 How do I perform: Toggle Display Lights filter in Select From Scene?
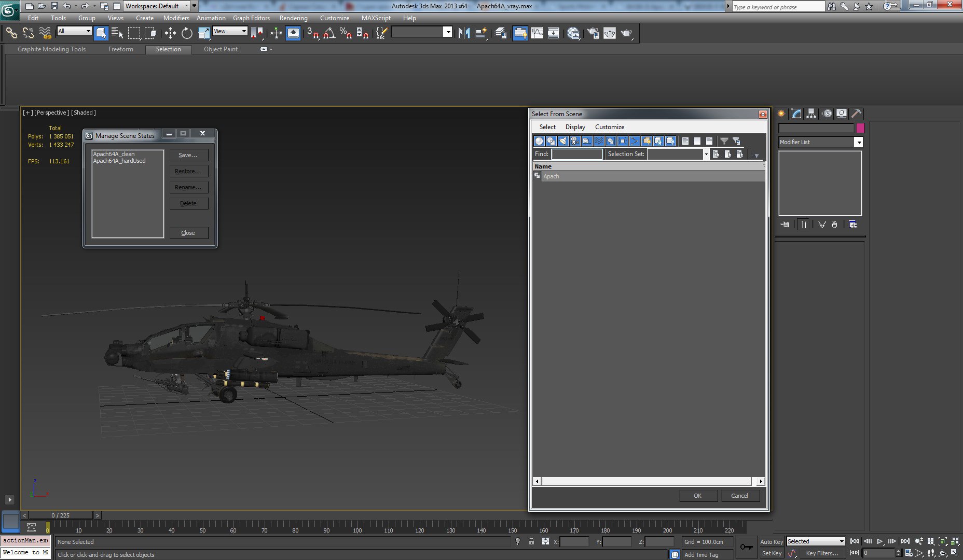[563, 141]
